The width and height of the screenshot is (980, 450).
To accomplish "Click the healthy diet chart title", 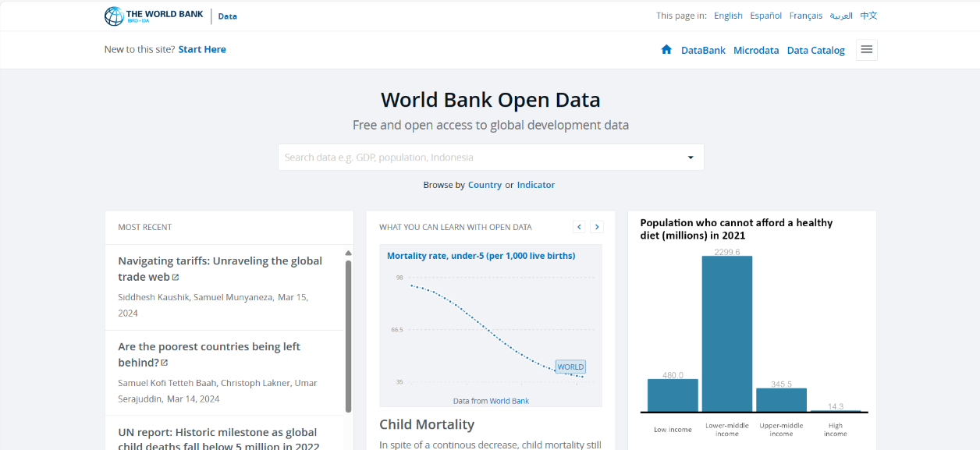I will [737, 229].
